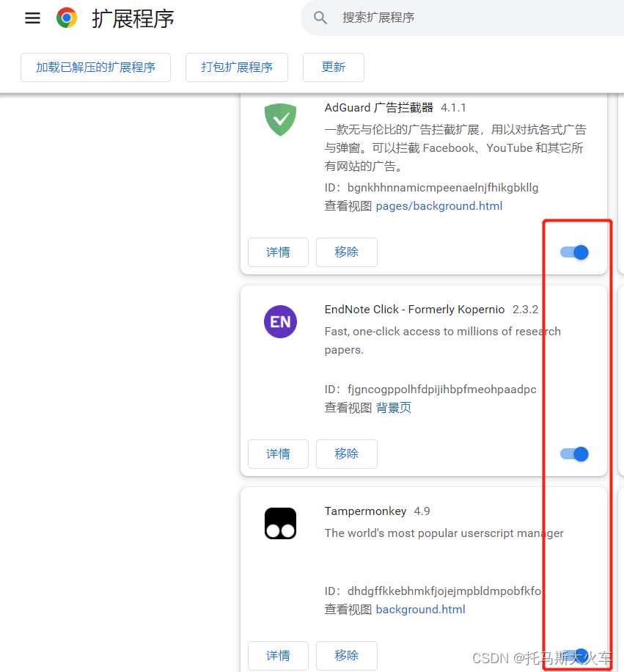Click the EndNote ID fjgncogppolhfdpijihbpfmeohpaadpc
Image resolution: width=624 pixels, height=672 pixels.
tap(442, 389)
